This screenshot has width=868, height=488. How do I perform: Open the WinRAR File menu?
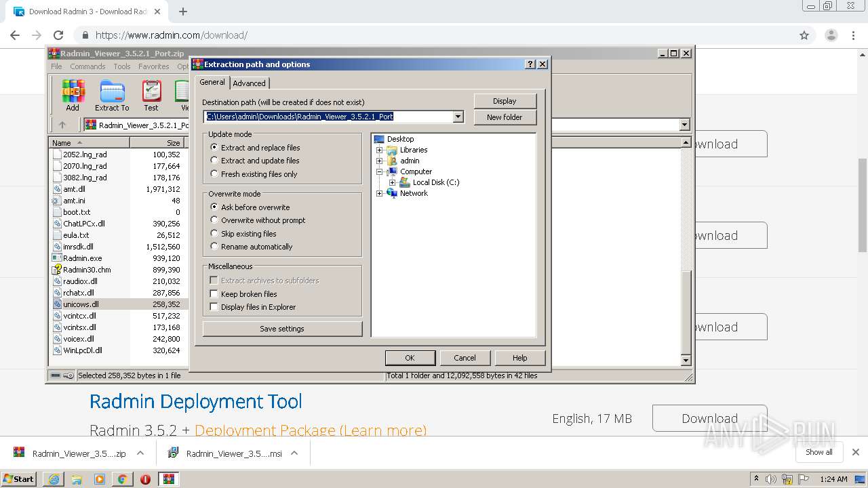(x=56, y=66)
